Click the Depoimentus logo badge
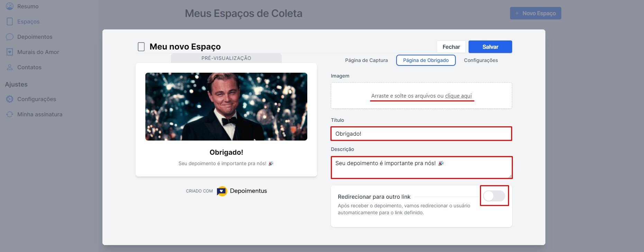The width and height of the screenshot is (644, 252). pyautogui.click(x=222, y=191)
